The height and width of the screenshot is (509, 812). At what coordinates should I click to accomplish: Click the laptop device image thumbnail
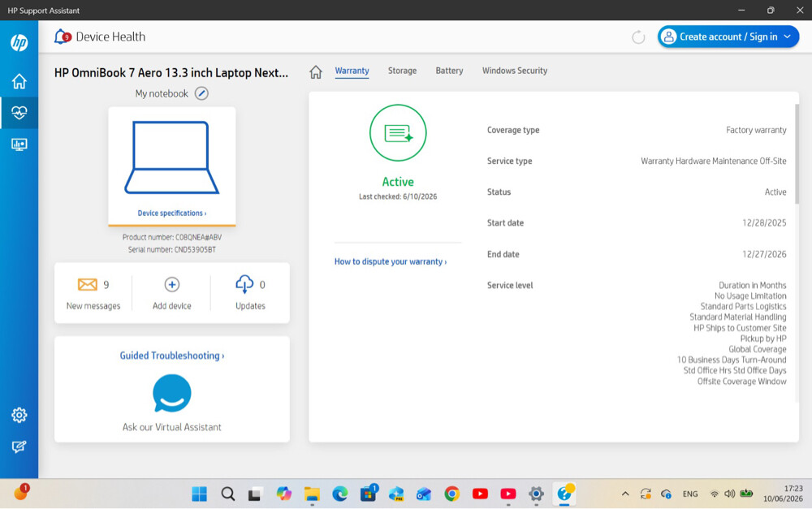(171, 157)
